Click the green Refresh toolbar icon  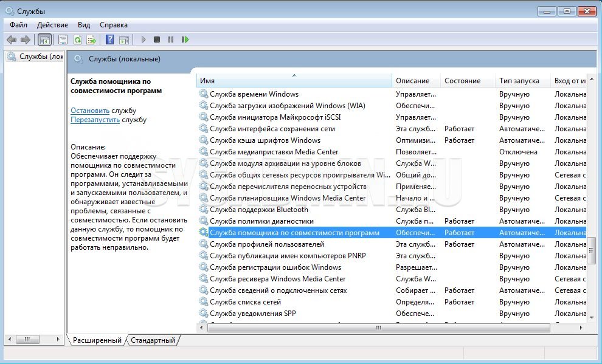77,39
